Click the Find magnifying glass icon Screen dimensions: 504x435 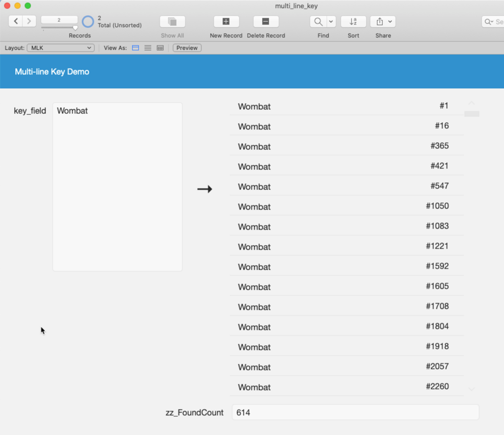click(x=318, y=22)
